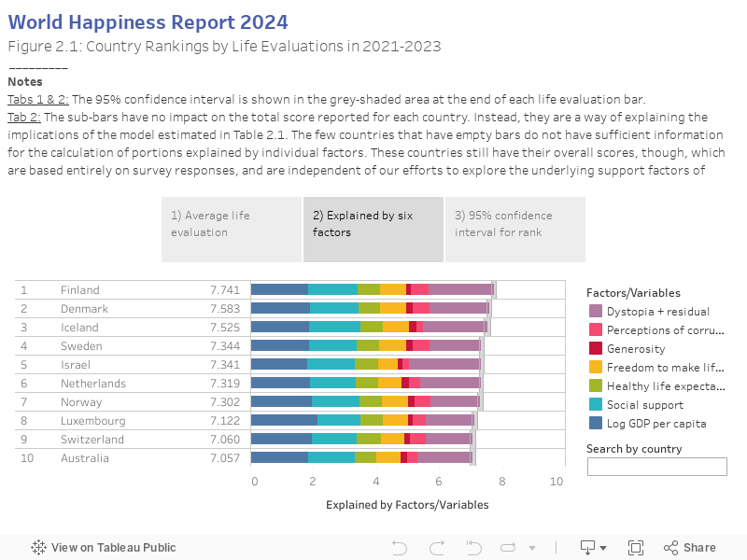Toggle the Full Screen icon
Viewport: 747px width, 560px height.
[636, 548]
